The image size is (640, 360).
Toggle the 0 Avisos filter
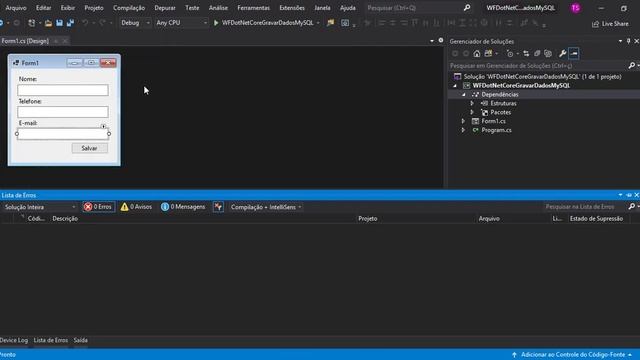pos(136,207)
